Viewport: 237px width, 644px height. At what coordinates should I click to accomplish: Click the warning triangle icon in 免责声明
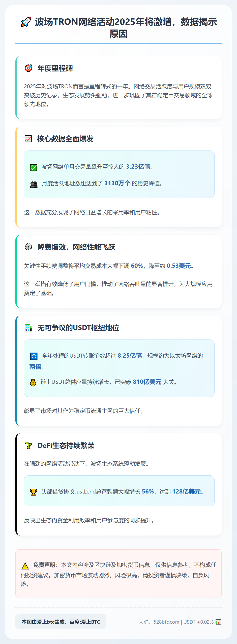(25, 566)
